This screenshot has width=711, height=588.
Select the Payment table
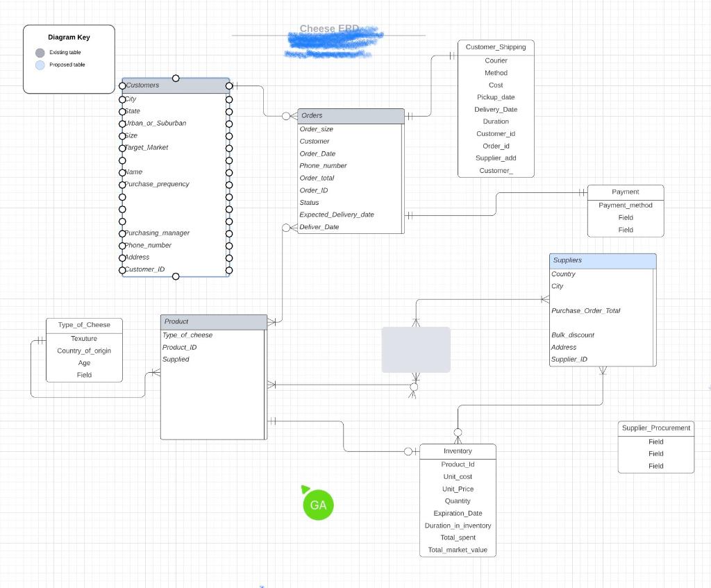pyautogui.click(x=625, y=192)
